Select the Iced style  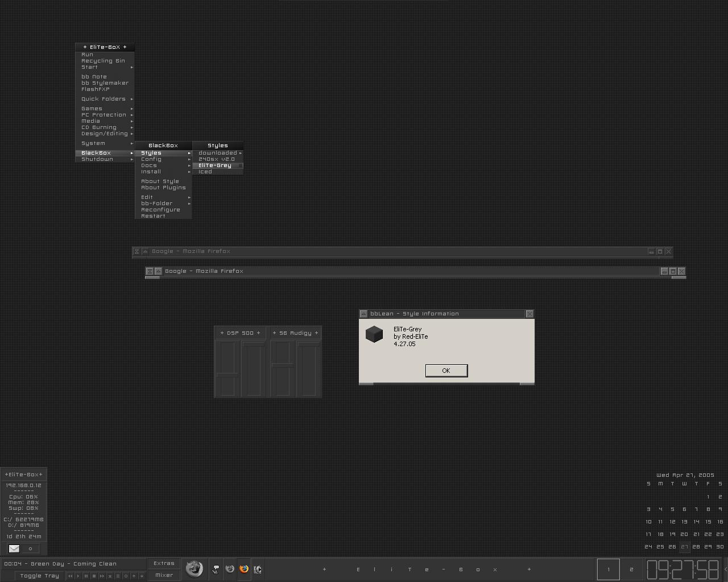click(x=205, y=172)
